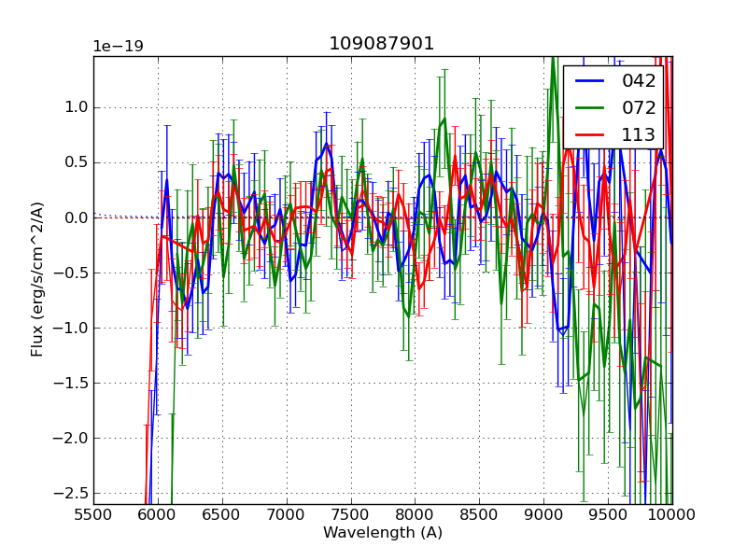Click the plot title 109087901
Image resolution: width=747 pixels, height=560 pixels.
pos(381,44)
